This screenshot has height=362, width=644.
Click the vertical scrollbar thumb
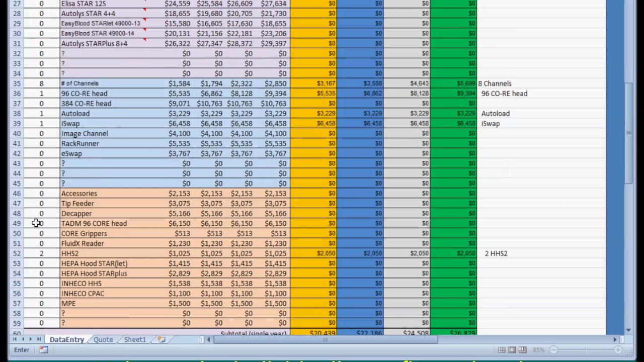[629, 133]
